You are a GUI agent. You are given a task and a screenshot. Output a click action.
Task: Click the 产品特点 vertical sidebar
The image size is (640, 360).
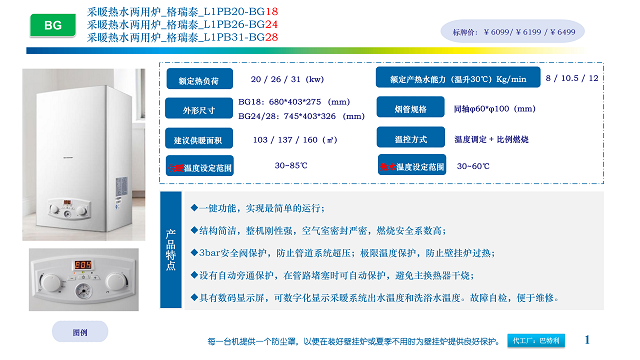point(171,250)
